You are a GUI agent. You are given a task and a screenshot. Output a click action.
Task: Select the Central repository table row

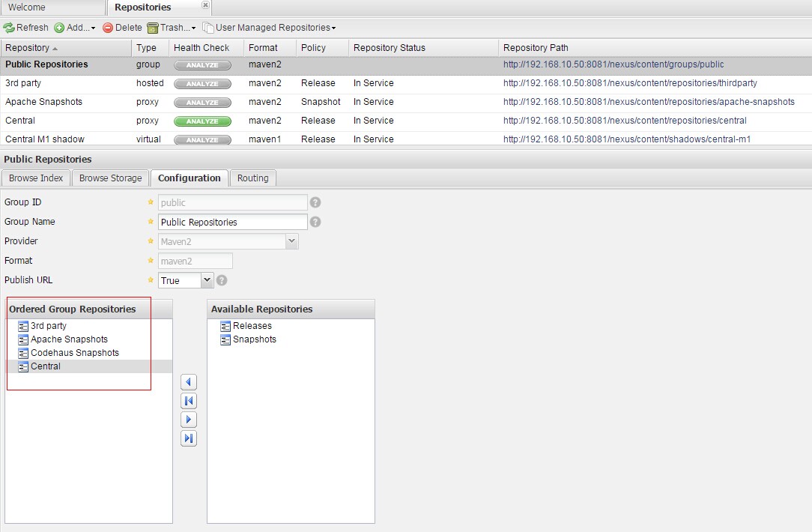[406, 121]
